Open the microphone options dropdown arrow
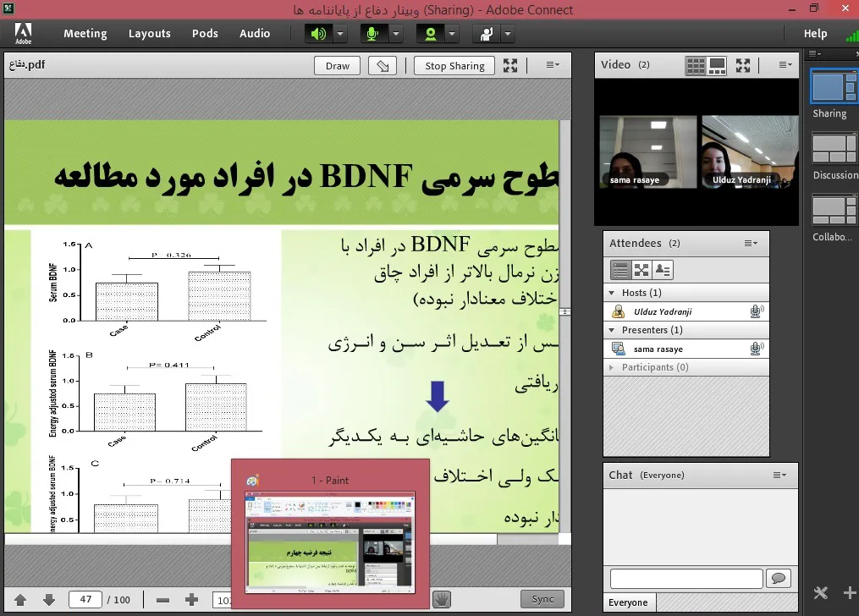Image resolution: width=859 pixels, height=616 pixels. pos(396,34)
